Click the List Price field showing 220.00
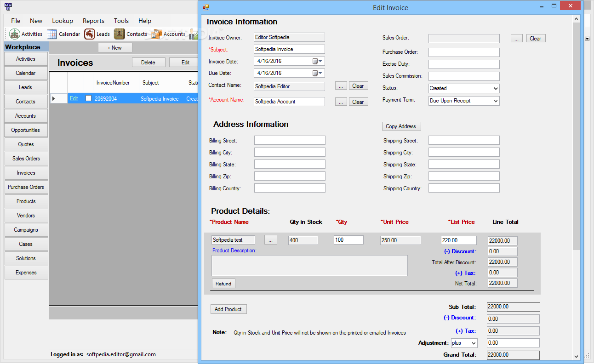This screenshot has width=594, height=364. pos(459,240)
